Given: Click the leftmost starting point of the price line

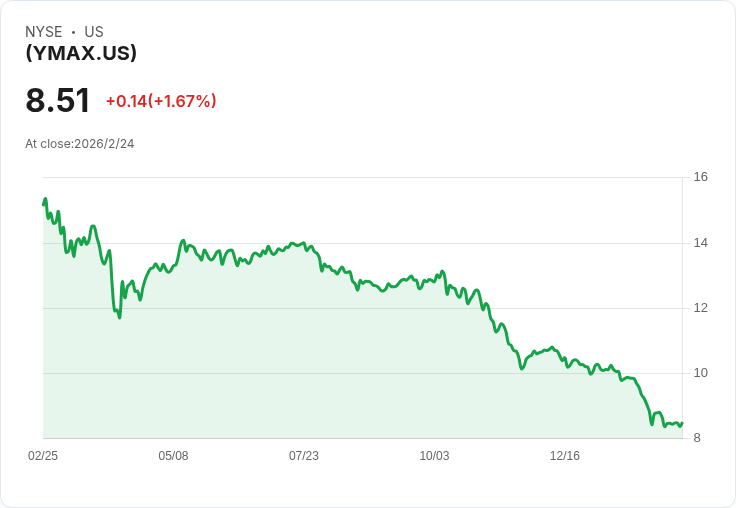Looking at the screenshot, I should [x=44, y=204].
